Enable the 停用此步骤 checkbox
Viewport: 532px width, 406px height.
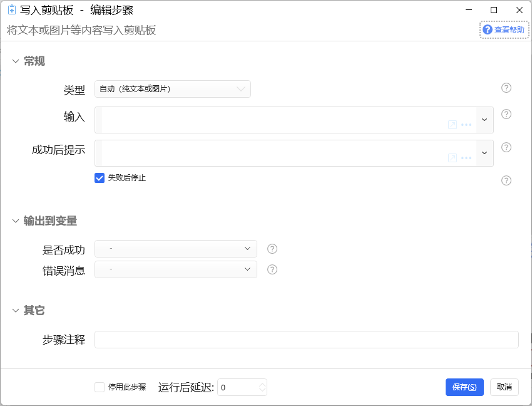100,387
